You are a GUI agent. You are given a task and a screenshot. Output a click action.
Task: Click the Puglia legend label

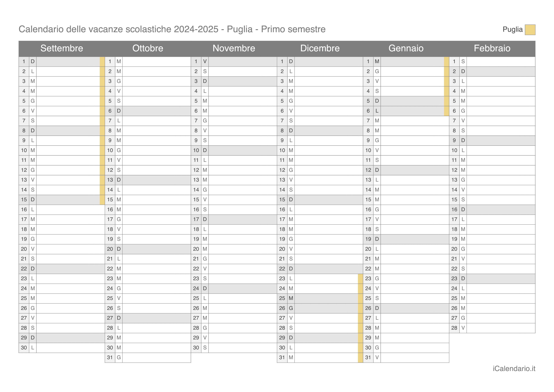pyautogui.click(x=512, y=30)
